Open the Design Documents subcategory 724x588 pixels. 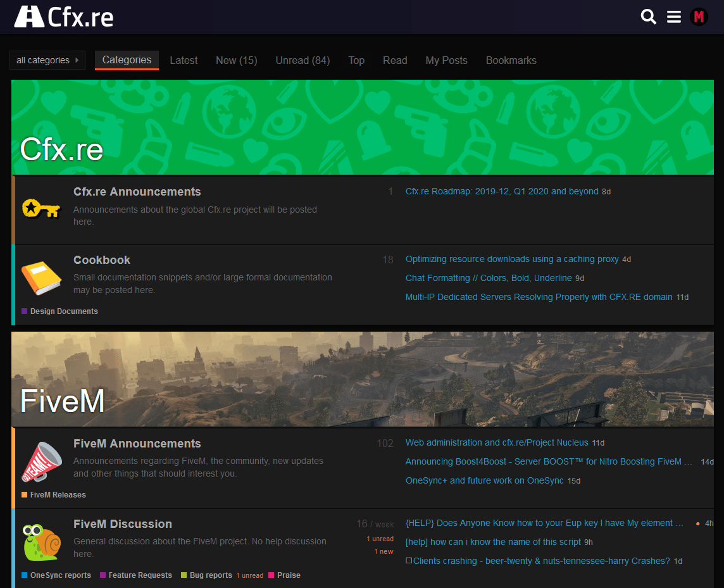pyautogui.click(x=64, y=311)
